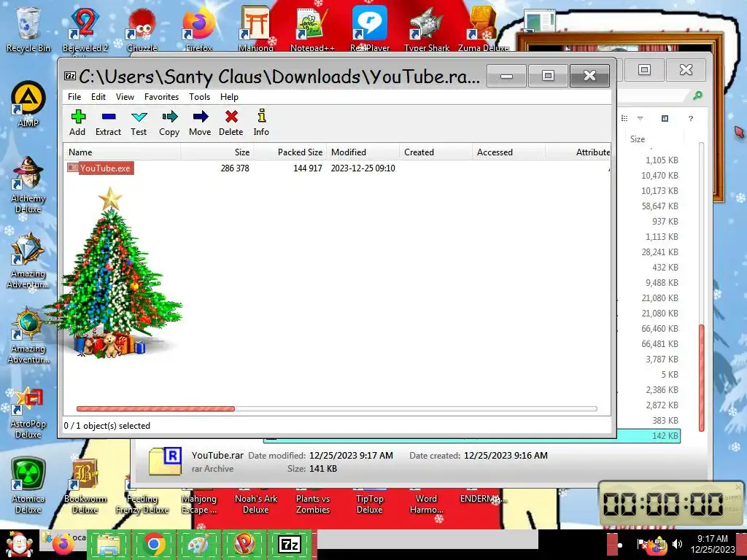Click the Copy toolbar icon
This screenshot has height=560, width=747.
(x=169, y=122)
